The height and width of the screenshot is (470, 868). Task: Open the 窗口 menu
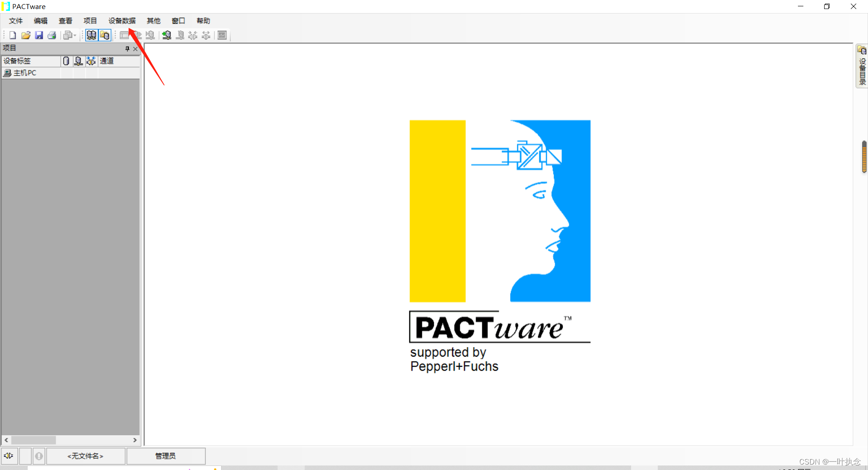click(179, 21)
